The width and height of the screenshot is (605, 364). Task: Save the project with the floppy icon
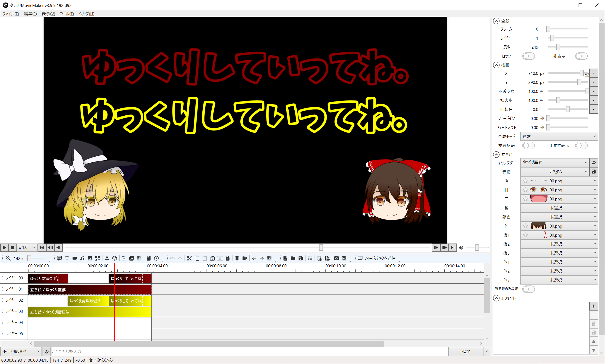[x=301, y=258]
